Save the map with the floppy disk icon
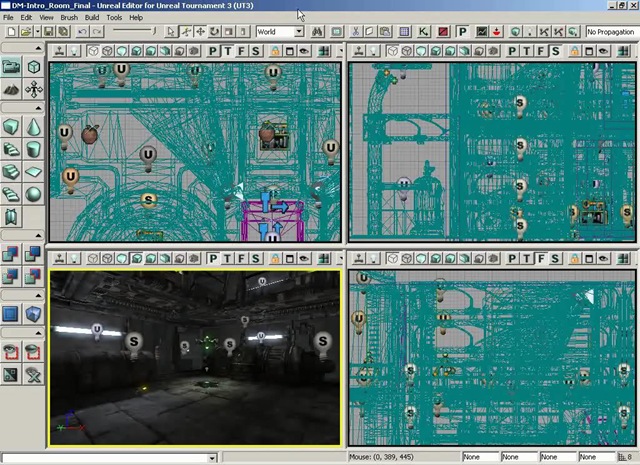The height and width of the screenshot is (465, 640). [x=49, y=31]
